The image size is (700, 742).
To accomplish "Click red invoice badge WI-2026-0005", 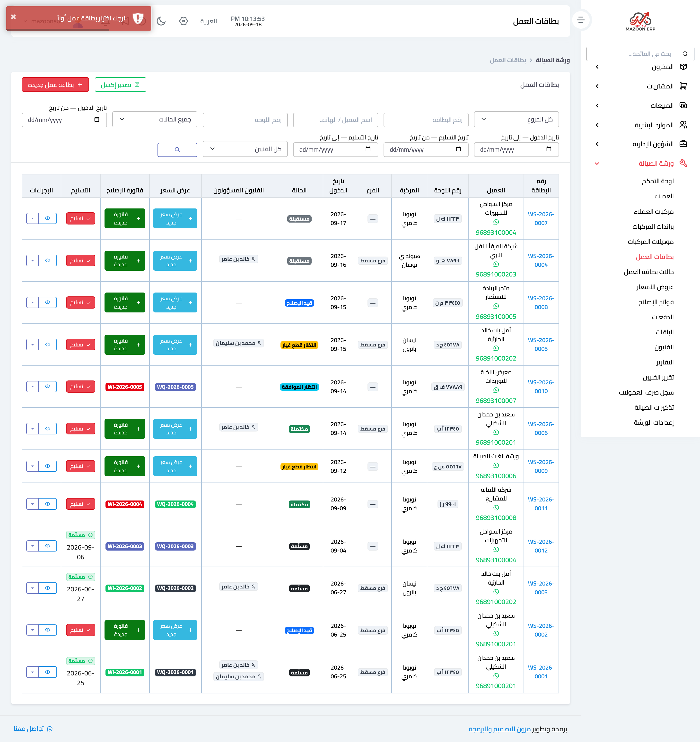I will (x=125, y=387).
